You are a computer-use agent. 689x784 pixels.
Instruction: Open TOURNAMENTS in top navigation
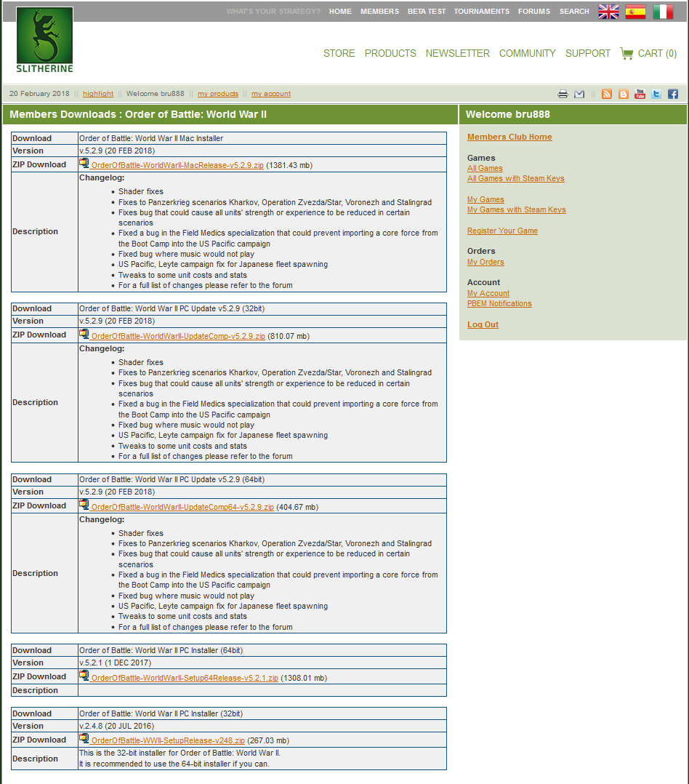click(x=482, y=12)
